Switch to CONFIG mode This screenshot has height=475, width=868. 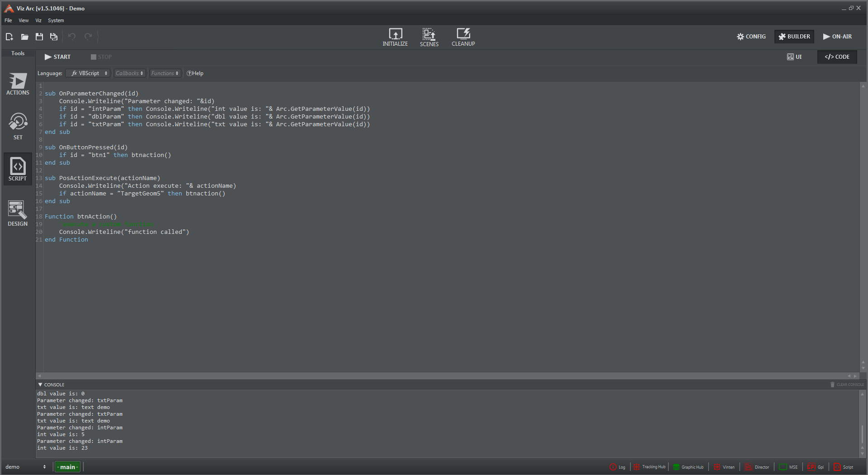tap(751, 37)
